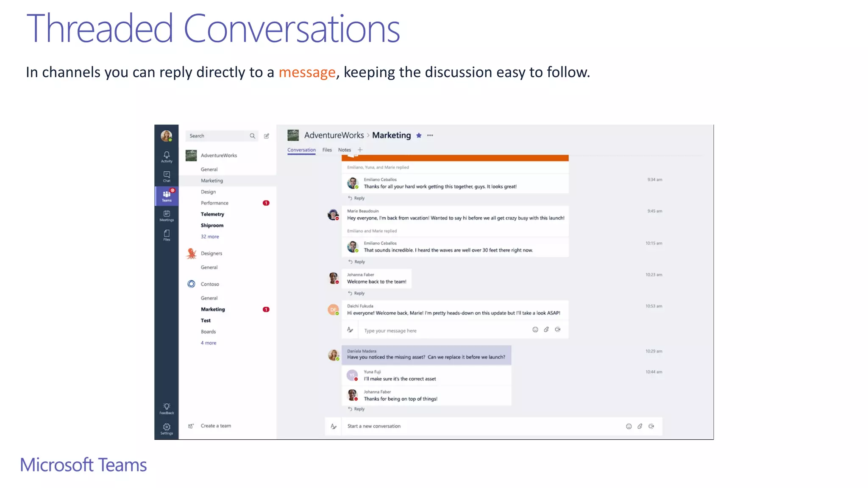Click the user profile avatar at top
Image resolution: width=868 pixels, height=488 pixels.
click(x=167, y=136)
